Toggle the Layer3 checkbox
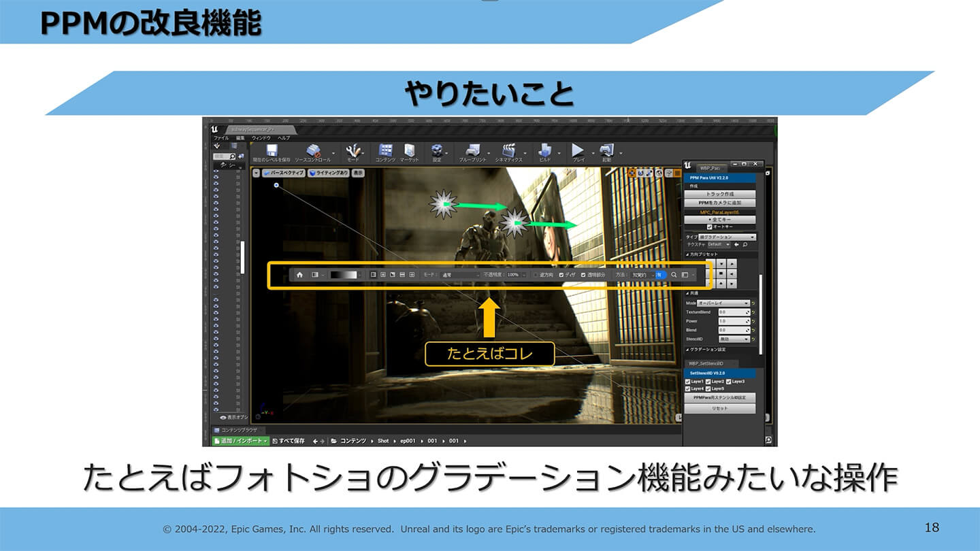 [x=729, y=382]
